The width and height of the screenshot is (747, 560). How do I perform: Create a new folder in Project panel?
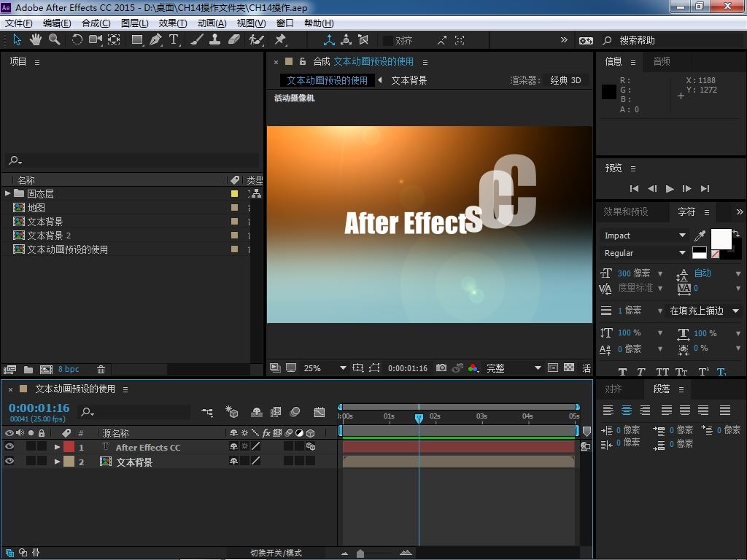point(28,369)
